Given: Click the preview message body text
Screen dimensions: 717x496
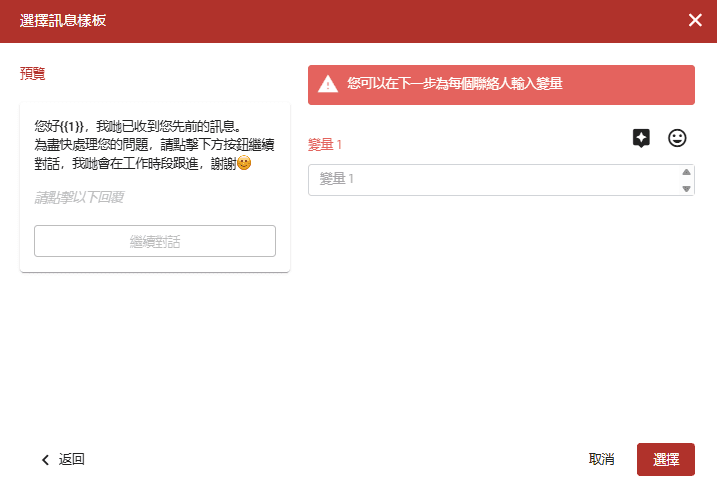Looking at the screenshot, I should (x=155, y=144).
